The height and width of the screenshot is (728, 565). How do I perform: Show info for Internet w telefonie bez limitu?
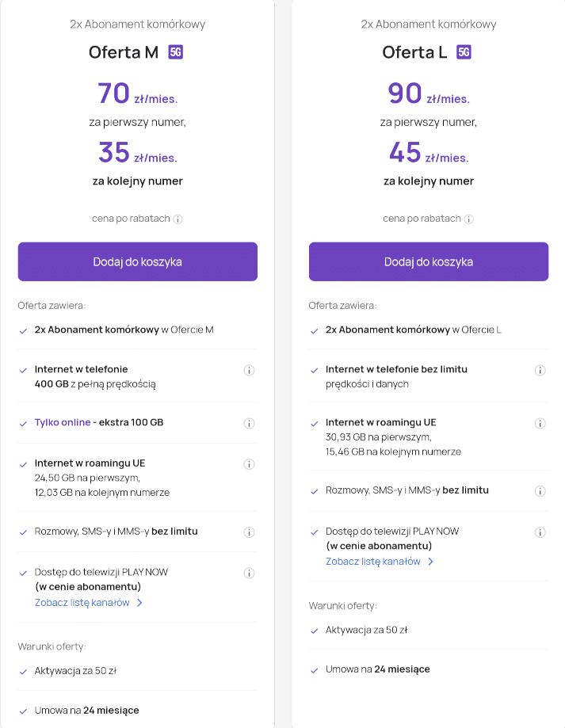pyautogui.click(x=540, y=370)
